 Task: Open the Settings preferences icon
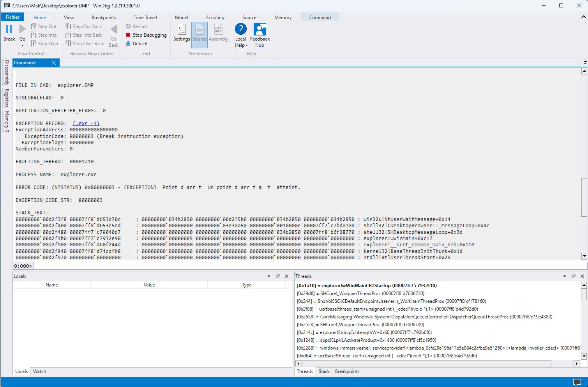(x=182, y=30)
